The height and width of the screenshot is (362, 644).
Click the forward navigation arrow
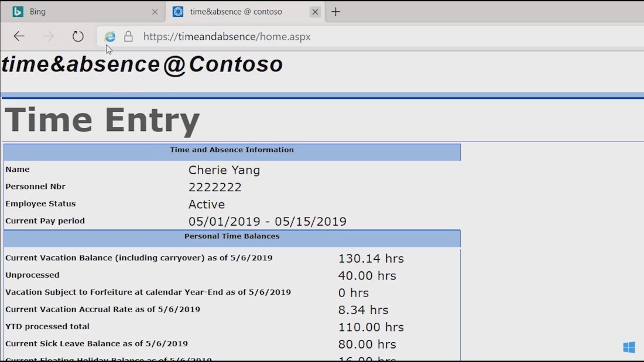click(x=48, y=36)
